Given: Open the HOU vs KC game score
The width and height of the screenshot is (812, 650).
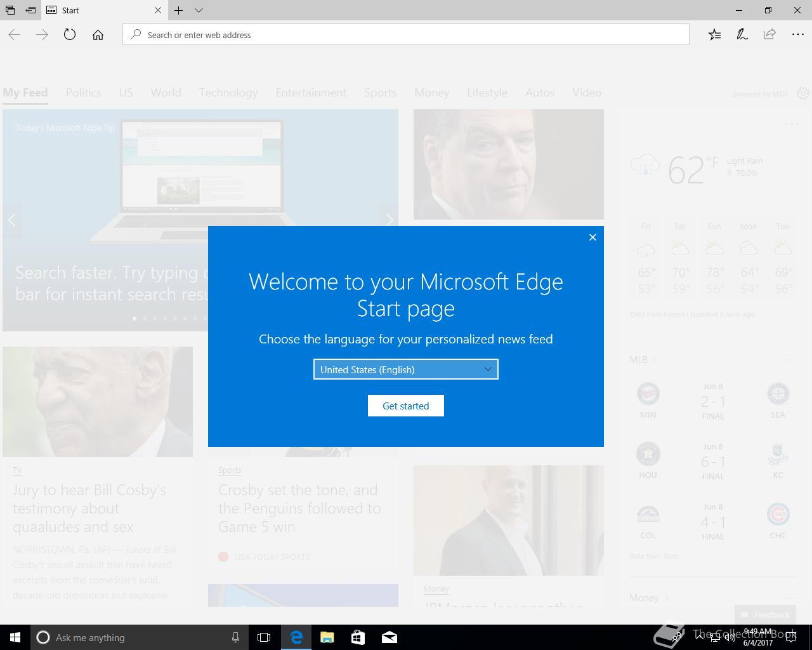Looking at the screenshot, I should [713, 461].
